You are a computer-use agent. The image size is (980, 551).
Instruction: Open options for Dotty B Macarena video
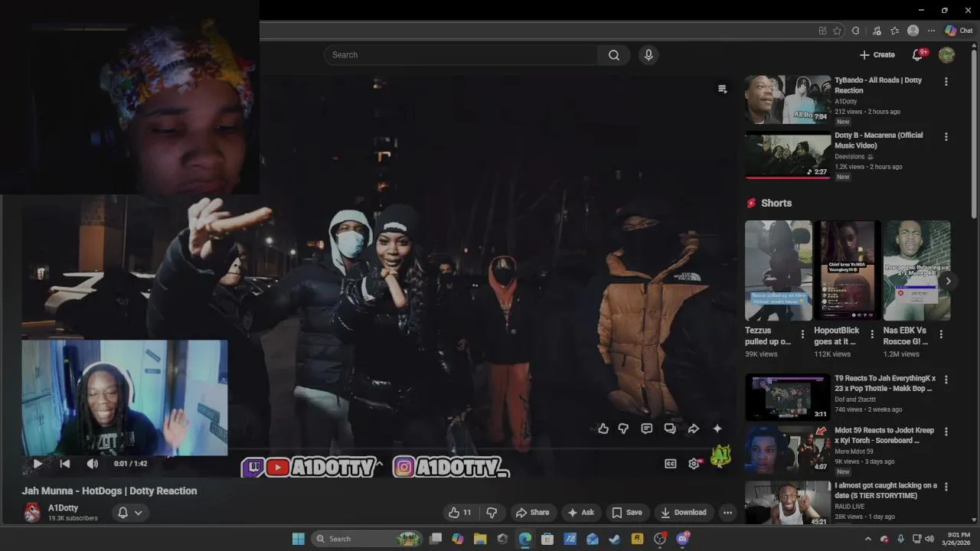[946, 137]
